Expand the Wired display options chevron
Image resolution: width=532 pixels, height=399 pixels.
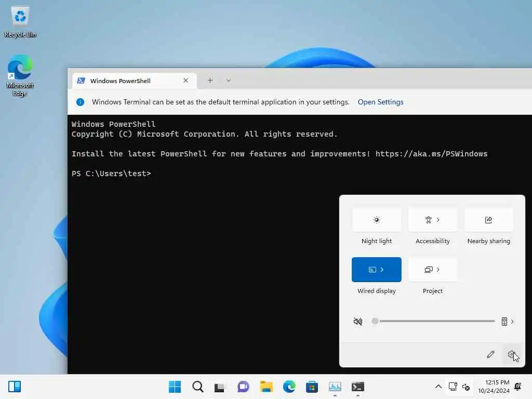[382, 270]
